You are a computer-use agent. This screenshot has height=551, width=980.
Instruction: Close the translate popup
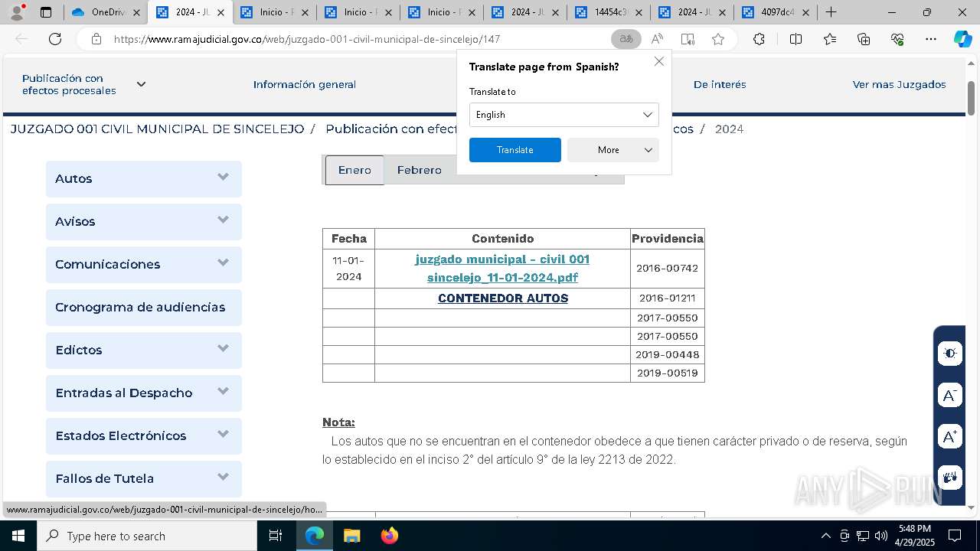click(x=658, y=61)
